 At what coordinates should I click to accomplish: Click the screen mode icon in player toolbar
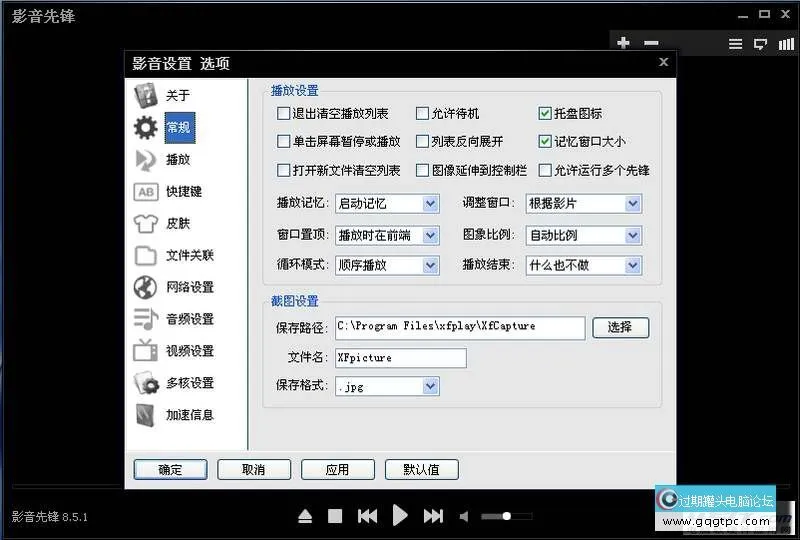pyautogui.click(x=760, y=44)
